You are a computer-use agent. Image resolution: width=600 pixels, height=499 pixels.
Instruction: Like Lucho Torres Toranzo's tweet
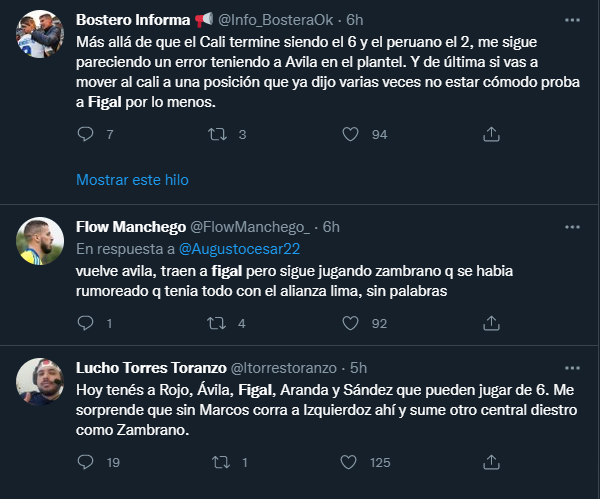(x=350, y=462)
